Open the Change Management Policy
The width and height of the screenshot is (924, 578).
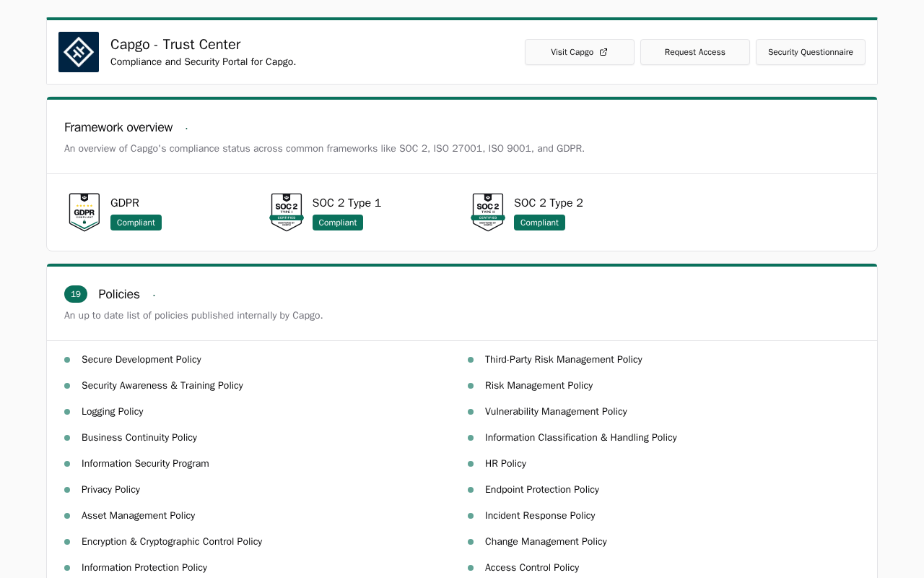[546, 542]
